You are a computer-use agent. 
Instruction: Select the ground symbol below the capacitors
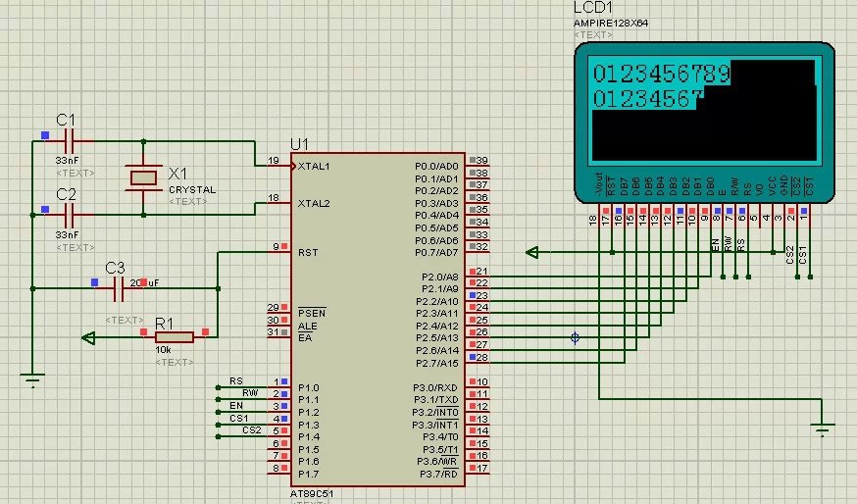pos(32,378)
